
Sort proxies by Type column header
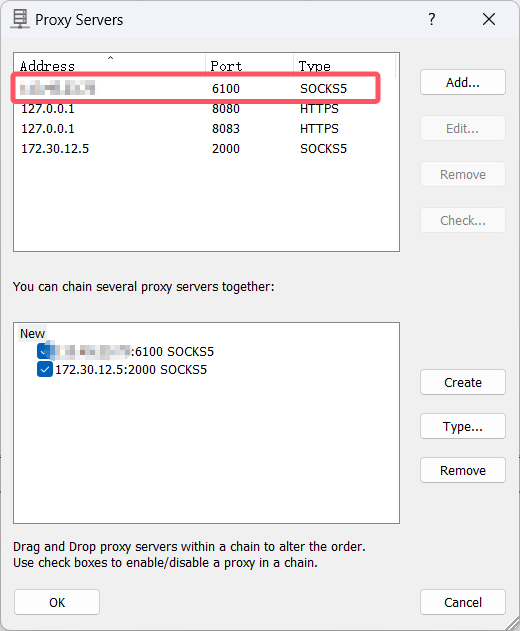[x=344, y=65]
